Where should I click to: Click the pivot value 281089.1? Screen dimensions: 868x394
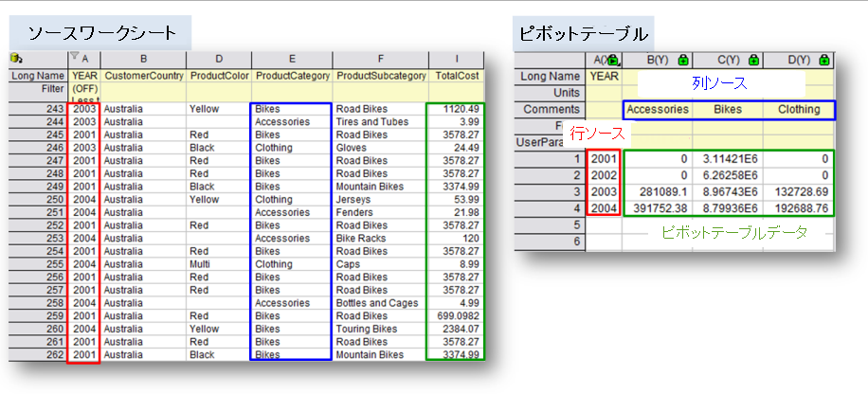[657, 192]
